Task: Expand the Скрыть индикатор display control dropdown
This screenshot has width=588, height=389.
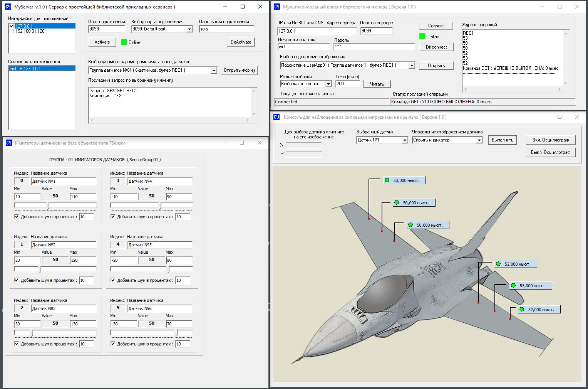Action: click(x=479, y=140)
